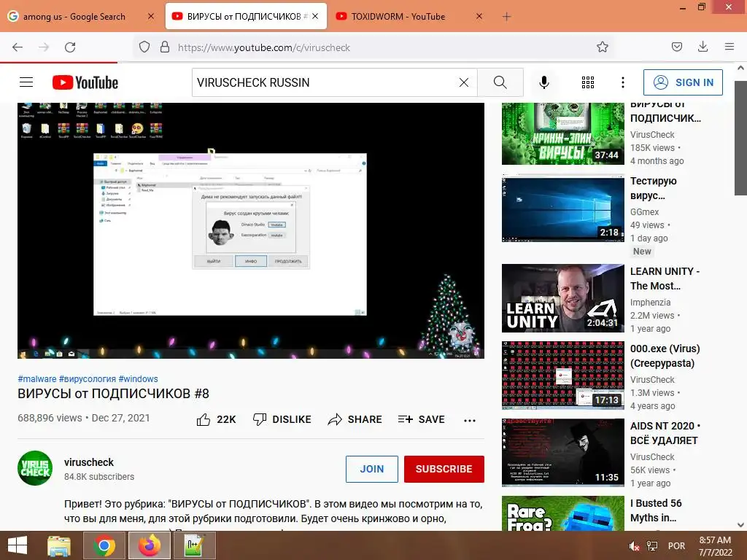The height and width of the screenshot is (560, 747).
Task: Open Notepad++ from the taskbar
Action: 194,545
